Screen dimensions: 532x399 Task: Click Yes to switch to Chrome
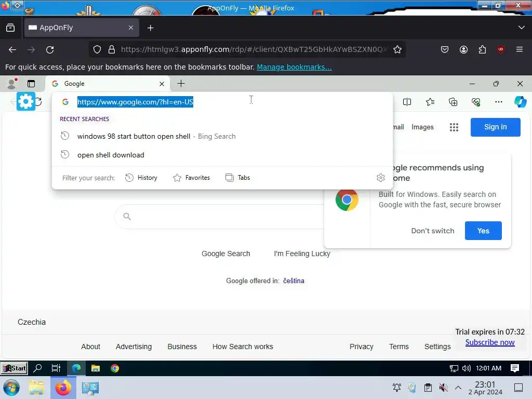483,231
